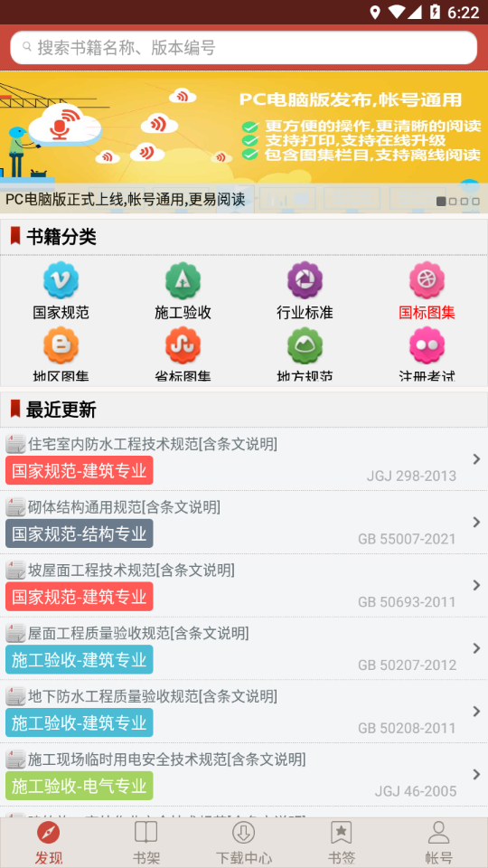Open 坡屋面工程技术规范[含条文说明] title
This screenshot has width=488, height=868.
click(132, 571)
